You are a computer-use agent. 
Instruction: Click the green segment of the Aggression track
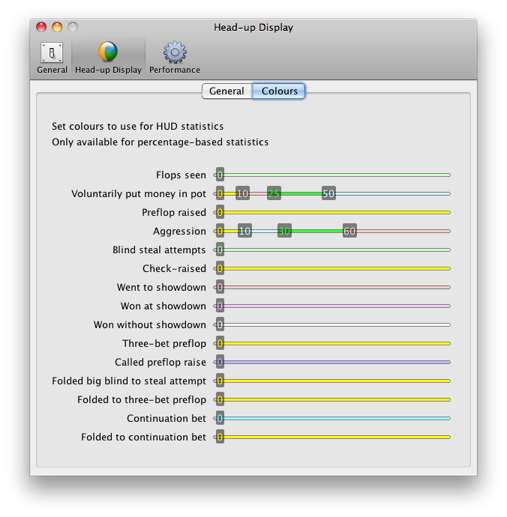317,231
